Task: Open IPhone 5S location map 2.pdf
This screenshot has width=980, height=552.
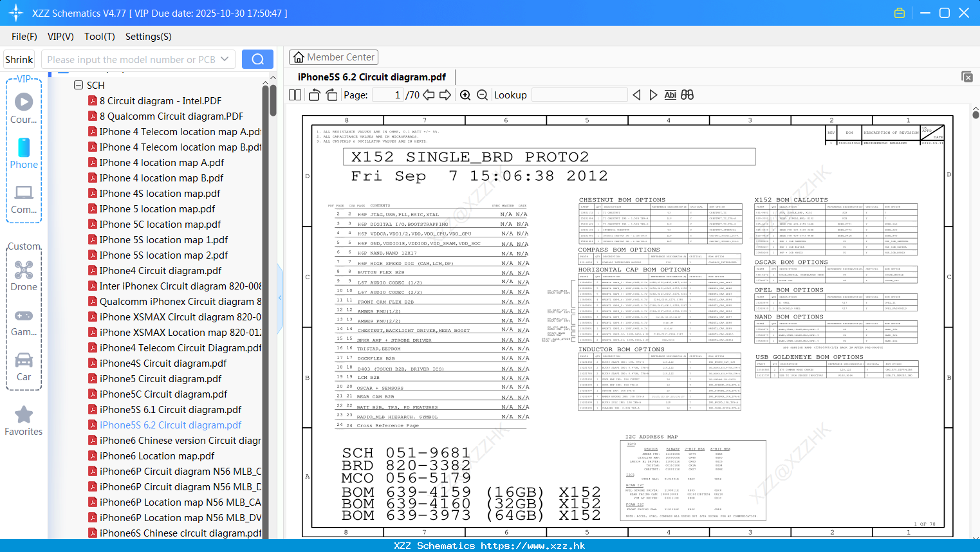Action: tap(163, 255)
